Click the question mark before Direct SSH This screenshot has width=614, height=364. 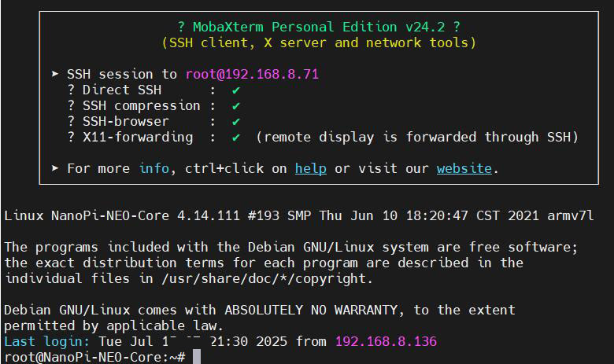tap(72, 90)
